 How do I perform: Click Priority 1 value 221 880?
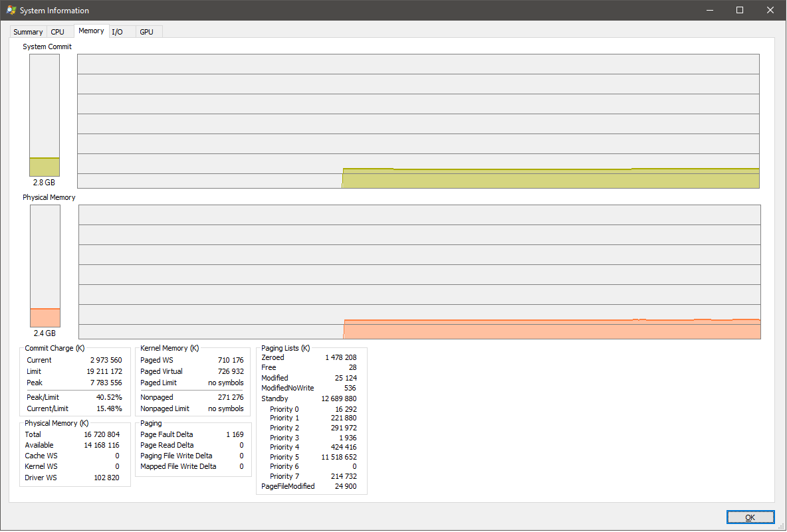tap(344, 418)
